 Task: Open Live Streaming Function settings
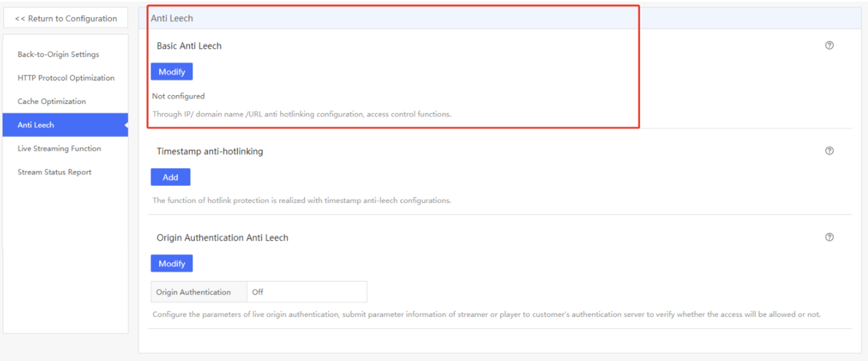(59, 148)
